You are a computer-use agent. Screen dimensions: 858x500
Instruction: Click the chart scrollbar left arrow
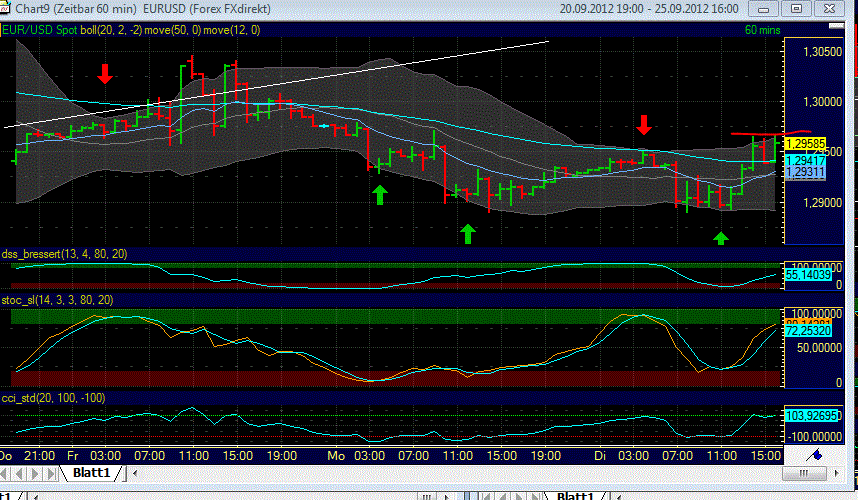tap(135, 473)
